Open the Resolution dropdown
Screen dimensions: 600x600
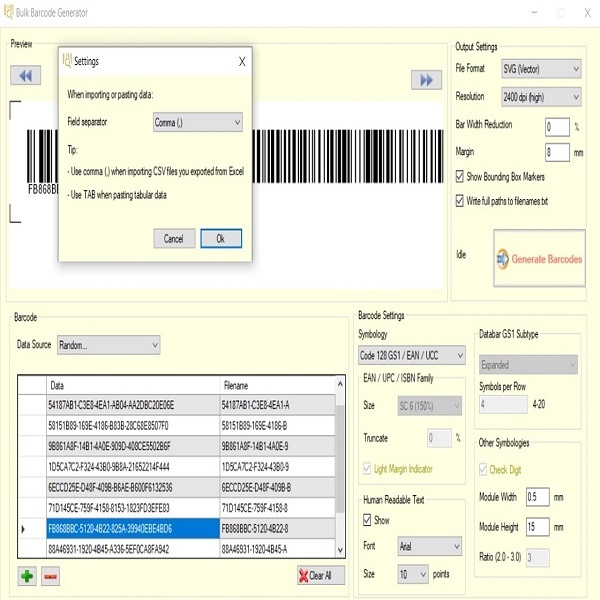tap(541, 97)
